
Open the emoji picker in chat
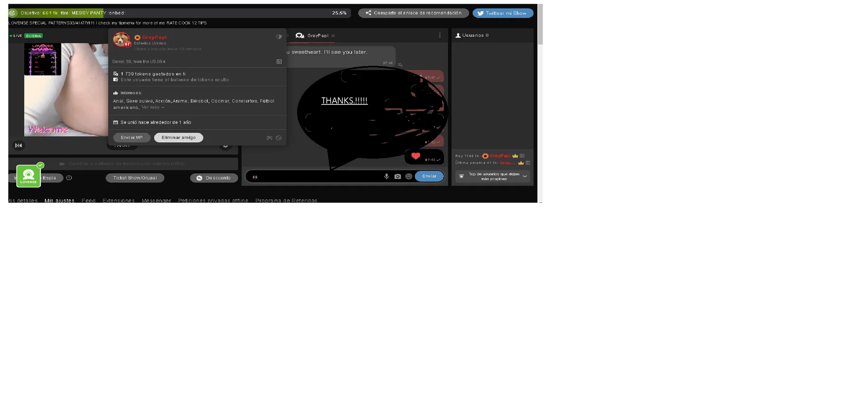(409, 176)
